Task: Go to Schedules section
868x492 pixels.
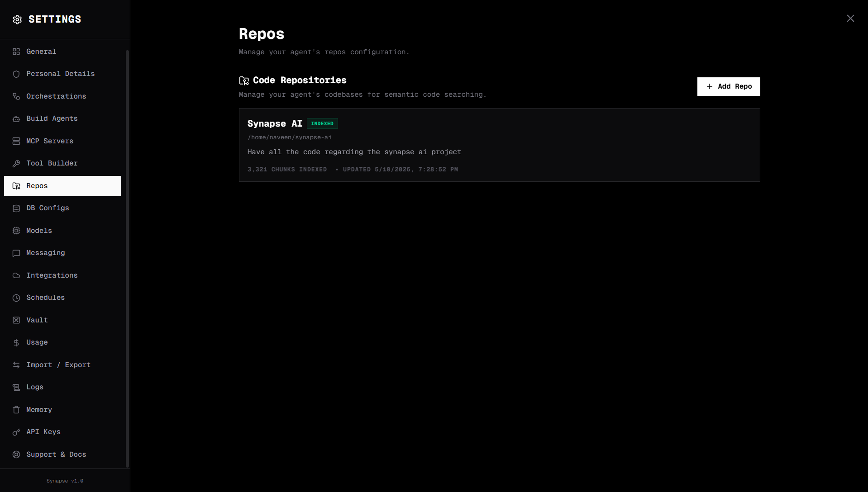Action: click(x=62, y=298)
